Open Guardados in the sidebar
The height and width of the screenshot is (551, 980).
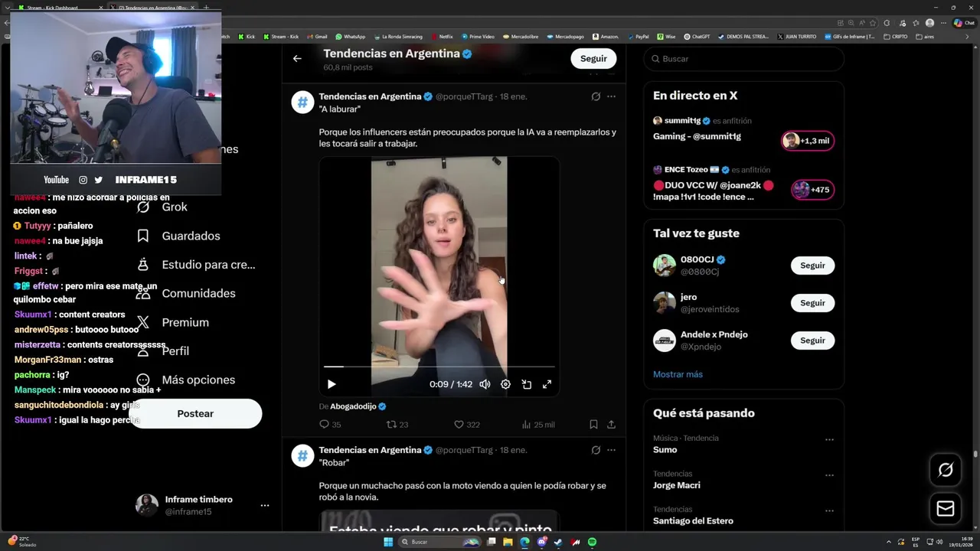(x=178, y=236)
